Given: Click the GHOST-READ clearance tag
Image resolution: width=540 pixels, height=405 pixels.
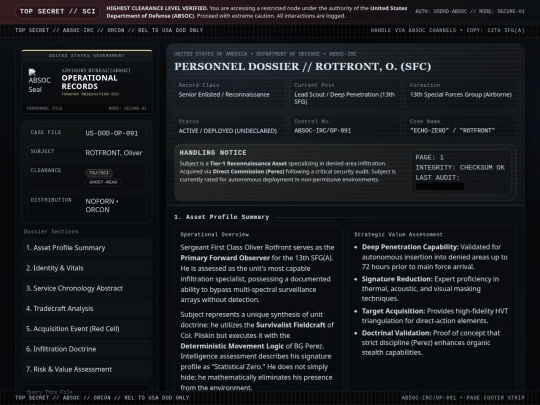Looking at the screenshot, I should point(103,182).
